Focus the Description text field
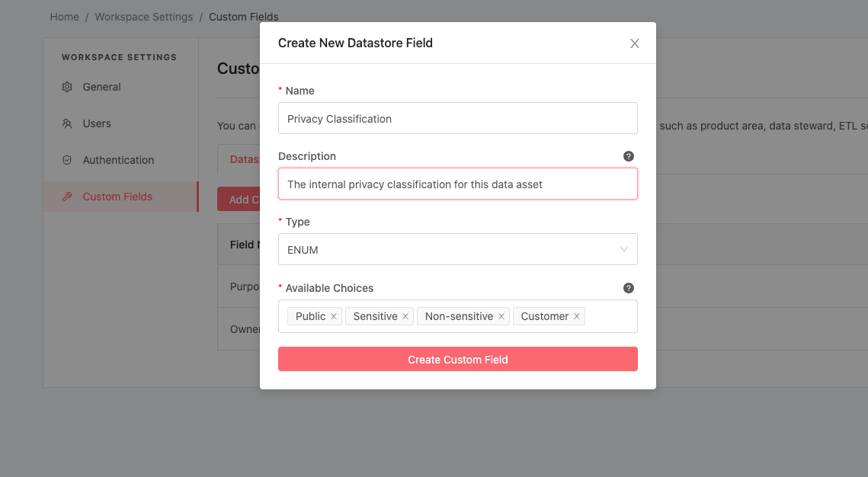The image size is (868, 477). [x=457, y=184]
